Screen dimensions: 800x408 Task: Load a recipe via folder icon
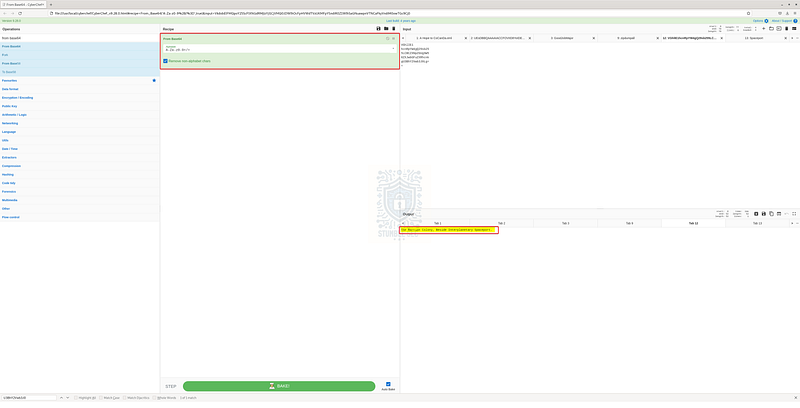pyautogui.click(x=386, y=29)
